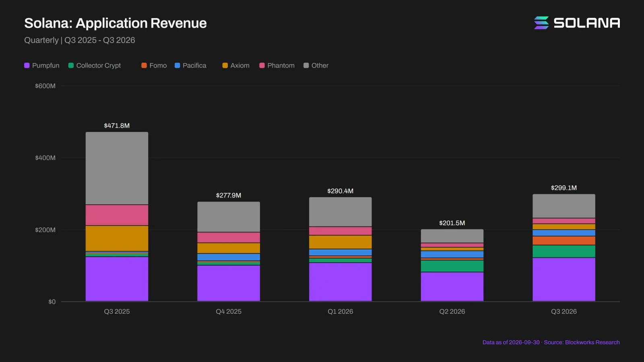
Task: Click the $600M y-axis label
Action: pos(45,86)
